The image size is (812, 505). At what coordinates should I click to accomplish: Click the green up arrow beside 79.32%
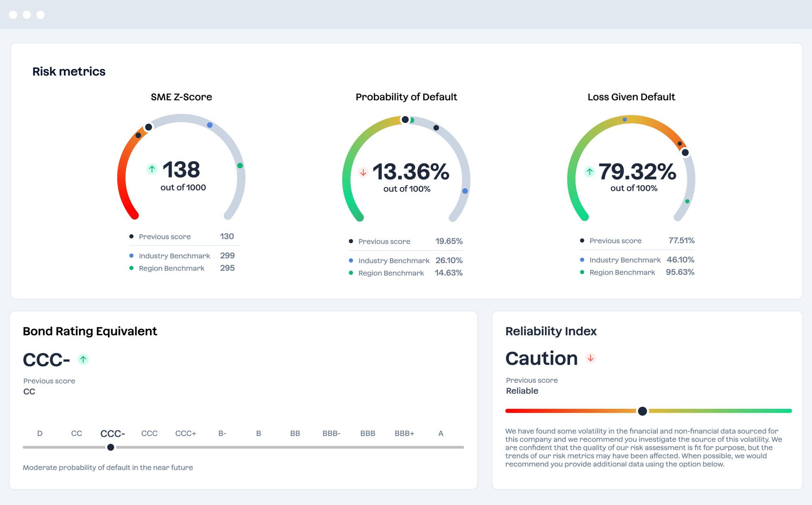(590, 172)
